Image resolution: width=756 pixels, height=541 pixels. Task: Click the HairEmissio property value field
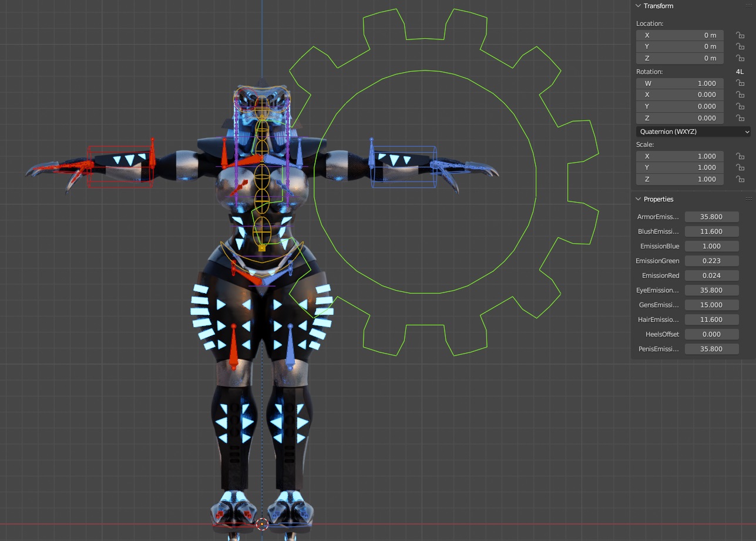711,320
